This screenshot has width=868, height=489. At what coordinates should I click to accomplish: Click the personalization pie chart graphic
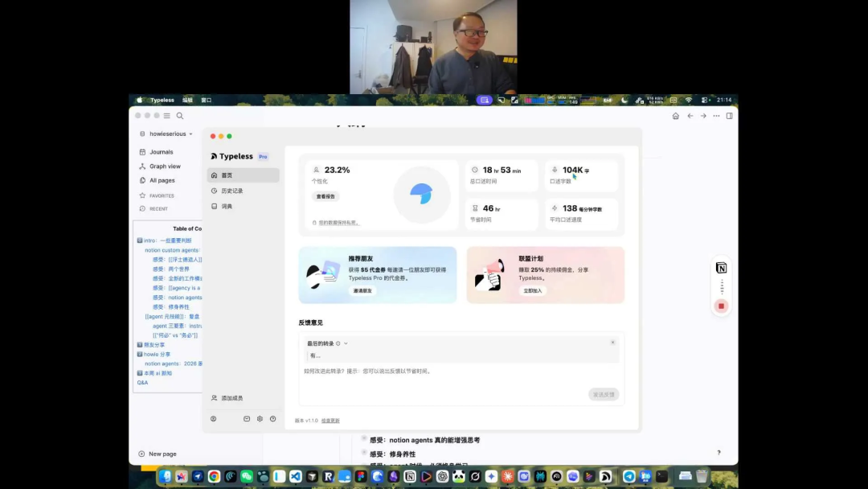click(x=421, y=195)
